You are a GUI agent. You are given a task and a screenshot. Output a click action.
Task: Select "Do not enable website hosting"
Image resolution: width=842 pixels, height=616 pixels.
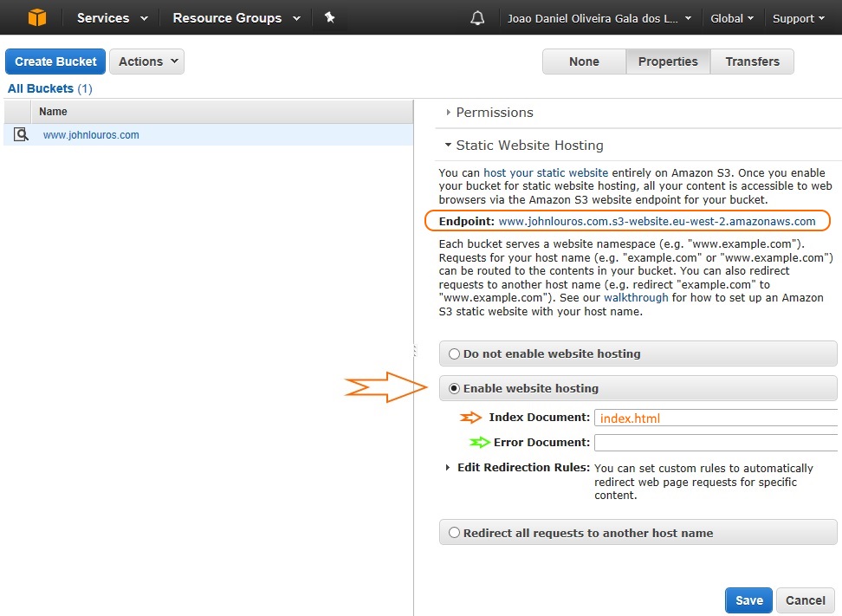[x=454, y=353]
